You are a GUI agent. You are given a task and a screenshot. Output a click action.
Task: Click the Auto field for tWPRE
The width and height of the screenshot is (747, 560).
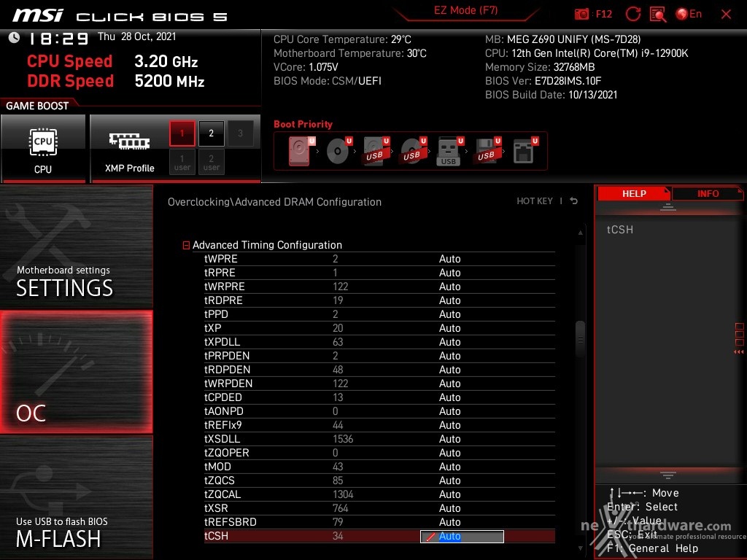coord(449,259)
